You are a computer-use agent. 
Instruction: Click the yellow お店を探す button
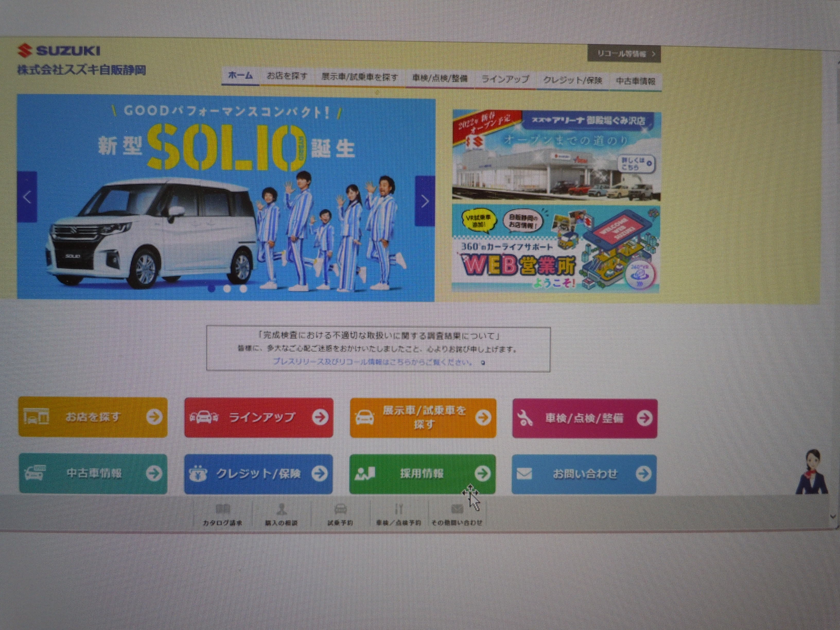[x=93, y=417]
